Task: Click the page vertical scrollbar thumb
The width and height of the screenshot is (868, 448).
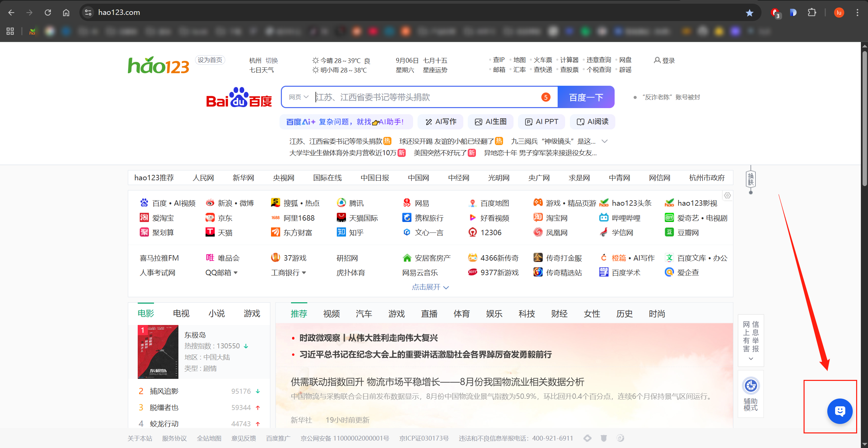Action: click(864, 119)
